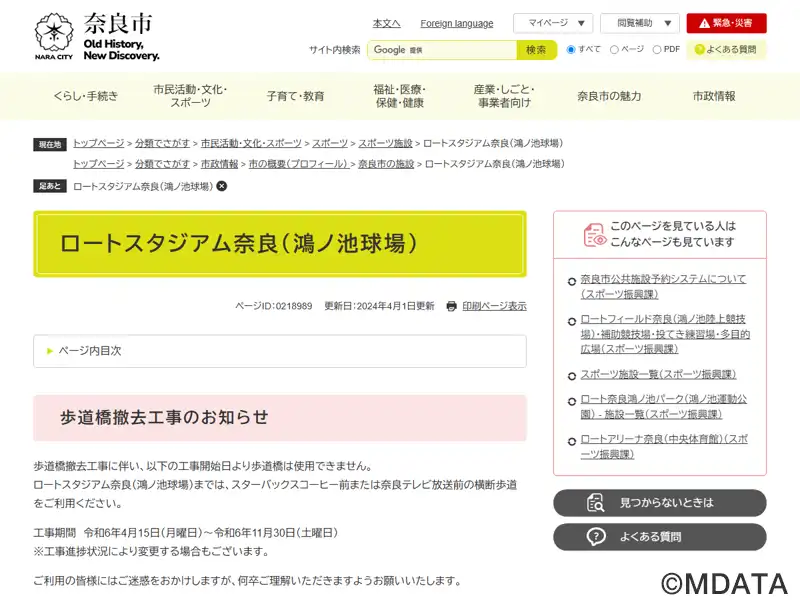Click the search document icon on 見つからないときは
The width and height of the screenshot is (800, 600).
(595, 503)
